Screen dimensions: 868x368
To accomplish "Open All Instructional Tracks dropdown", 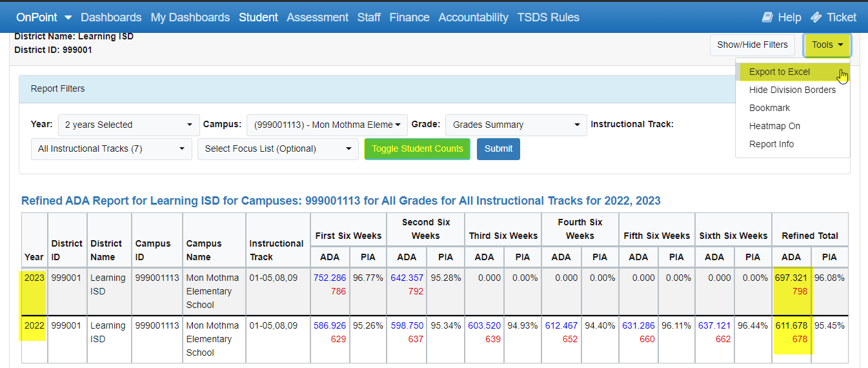I will [x=111, y=148].
